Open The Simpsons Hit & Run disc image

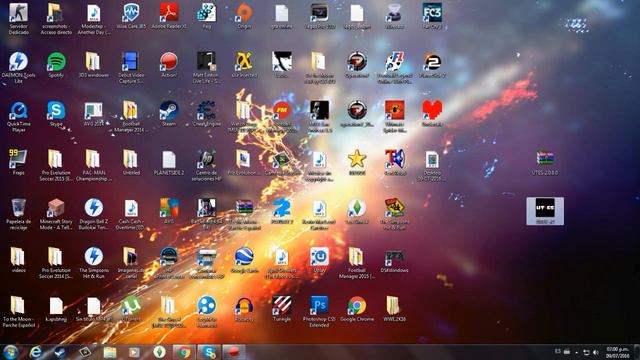[x=93, y=263]
